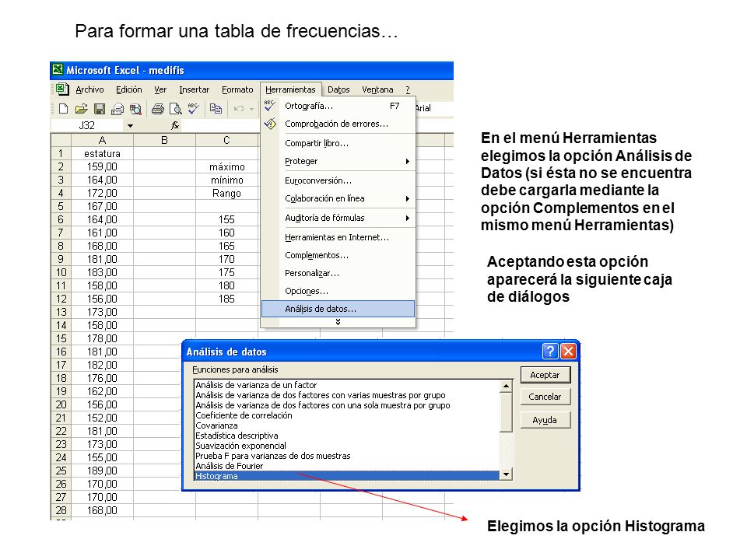
Task: Open the ? help menu
Action: click(408, 89)
